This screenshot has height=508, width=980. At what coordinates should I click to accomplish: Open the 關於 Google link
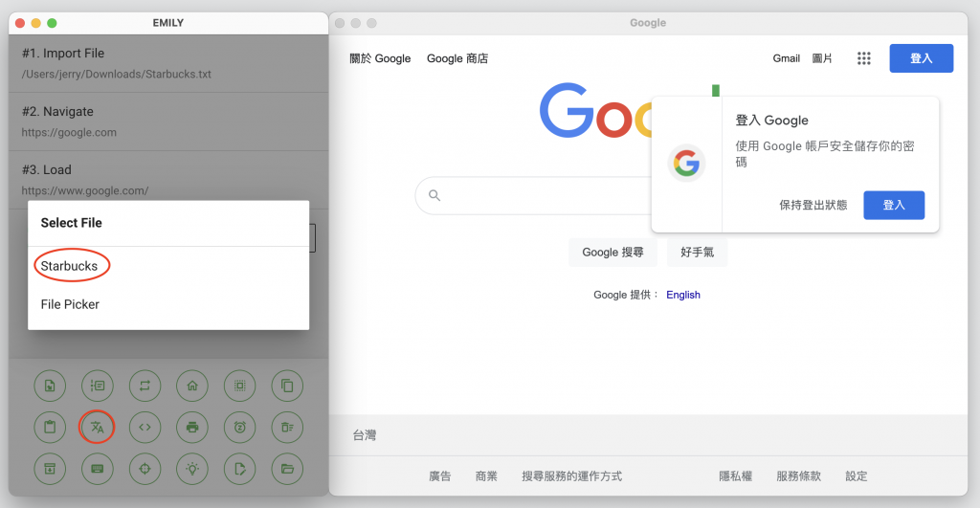click(x=380, y=58)
